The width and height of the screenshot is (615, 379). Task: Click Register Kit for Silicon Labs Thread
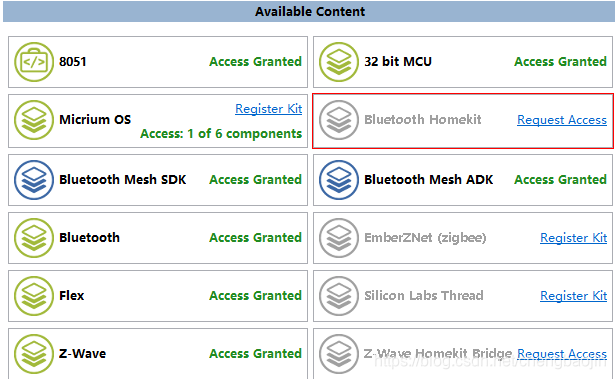point(573,295)
